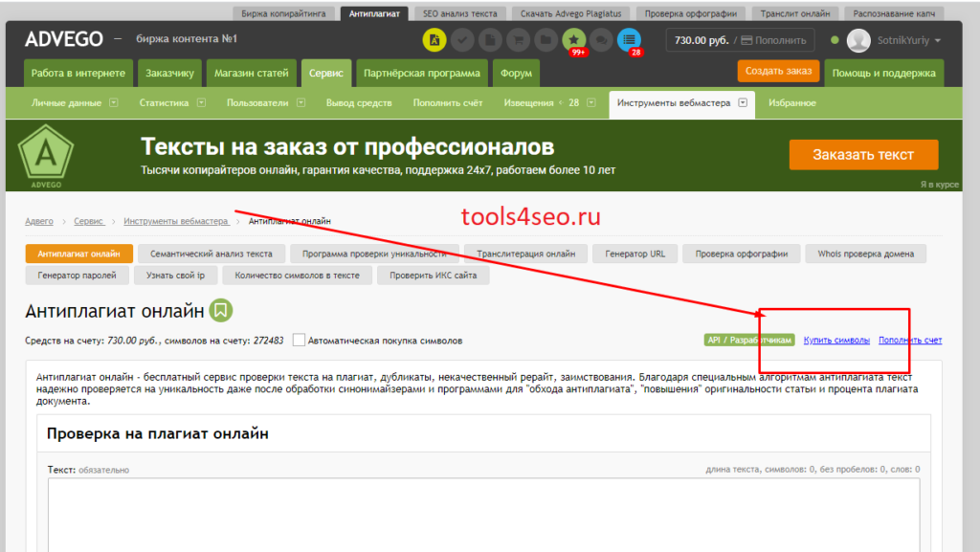Screen dimensions: 980x552
Task: Click the gray folder icon in header
Action: coord(546,40)
